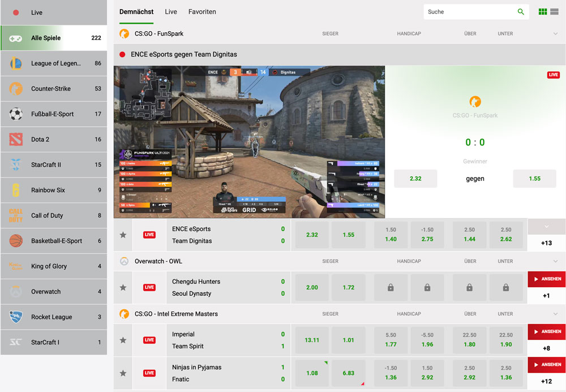Collapse the CS:GO - FunSpark section chevron
This screenshot has height=392, width=566.
555,33
